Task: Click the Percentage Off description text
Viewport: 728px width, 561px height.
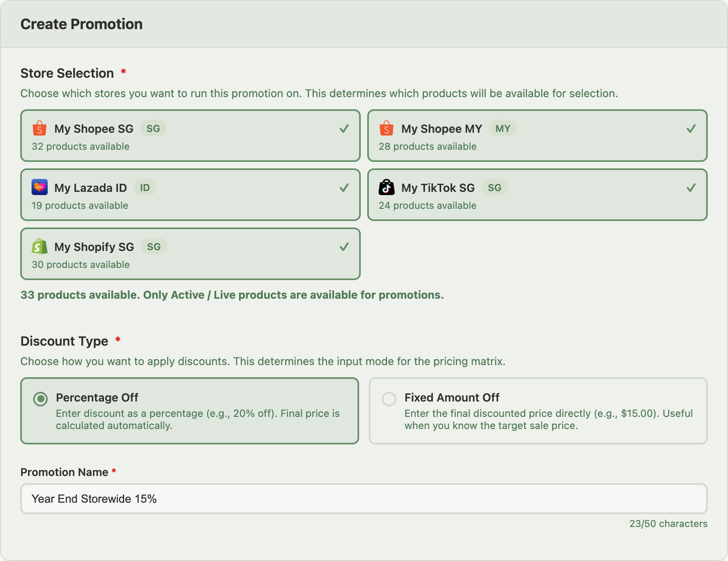Action: pos(198,419)
